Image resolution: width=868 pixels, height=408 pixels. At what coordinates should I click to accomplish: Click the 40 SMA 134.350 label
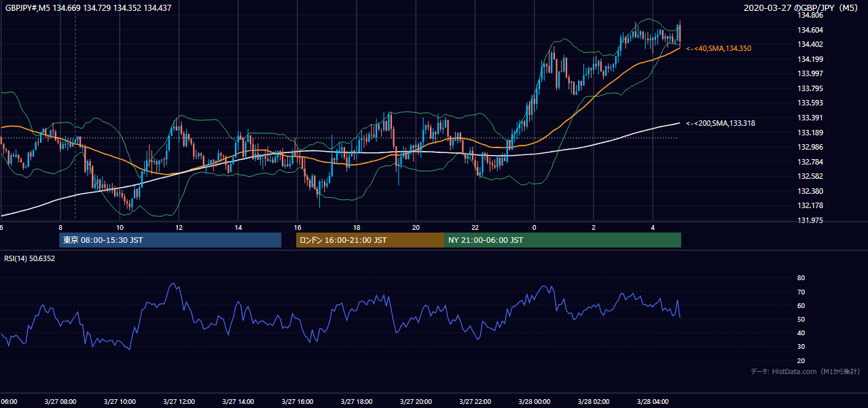(719, 49)
